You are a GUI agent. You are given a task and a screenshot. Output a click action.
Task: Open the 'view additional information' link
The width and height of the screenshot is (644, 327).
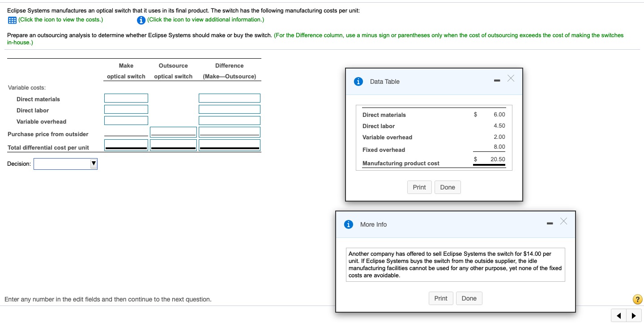(205, 20)
